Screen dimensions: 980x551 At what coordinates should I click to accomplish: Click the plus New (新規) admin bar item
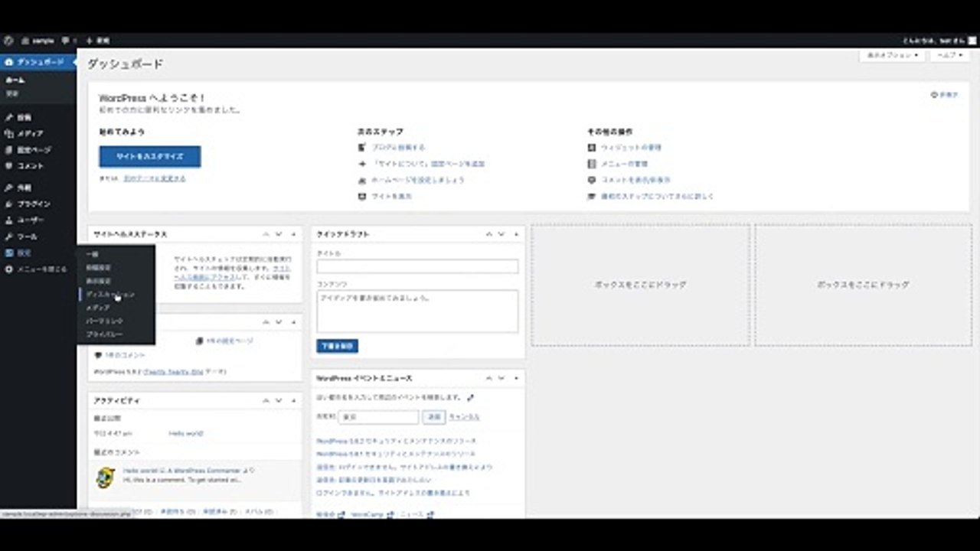coord(98,41)
